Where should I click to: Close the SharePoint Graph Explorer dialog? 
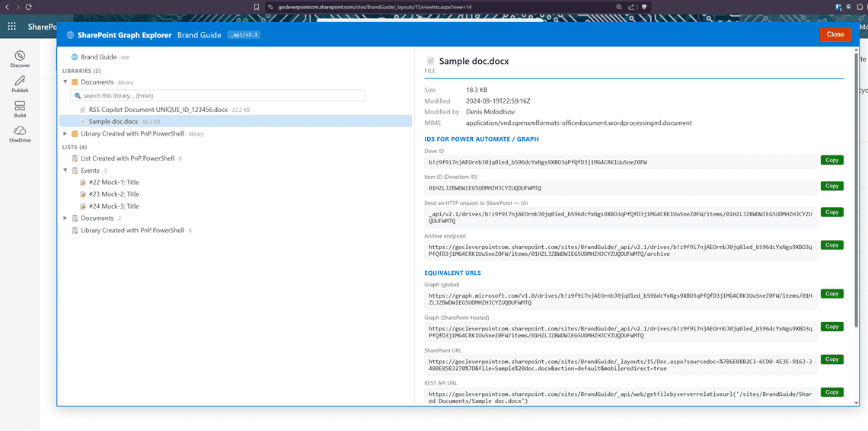(834, 34)
